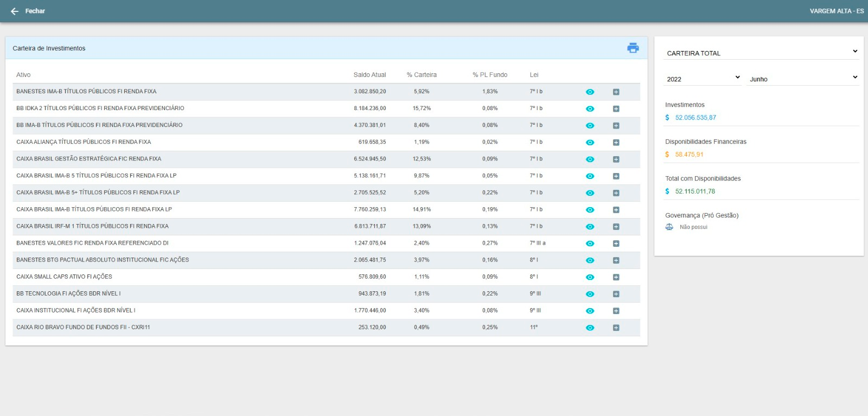Click the total value 52.115.011,78
This screenshot has width=868, height=416.
coord(695,191)
